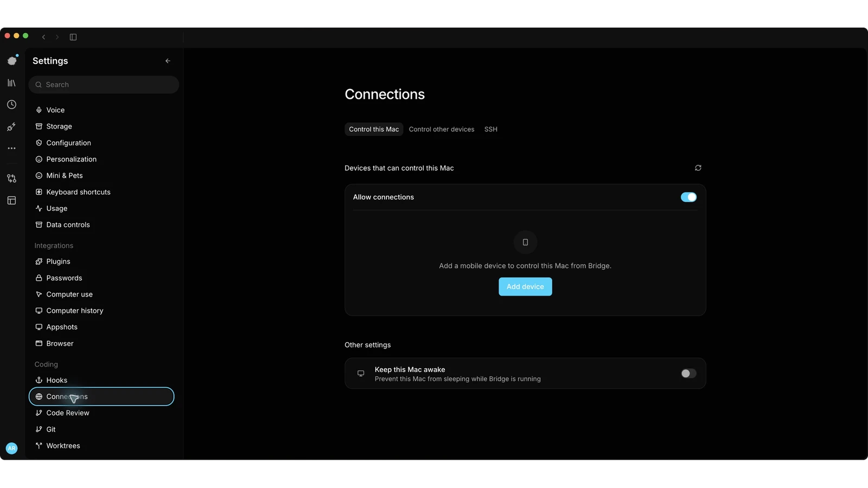The width and height of the screenshot is (868, 488).
Task: Open Mini & Pets settings
Action: tap(101, 176)
